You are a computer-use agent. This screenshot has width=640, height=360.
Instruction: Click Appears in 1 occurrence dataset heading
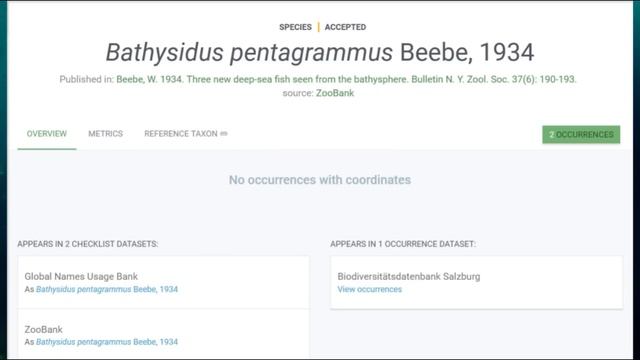(403, 244)
